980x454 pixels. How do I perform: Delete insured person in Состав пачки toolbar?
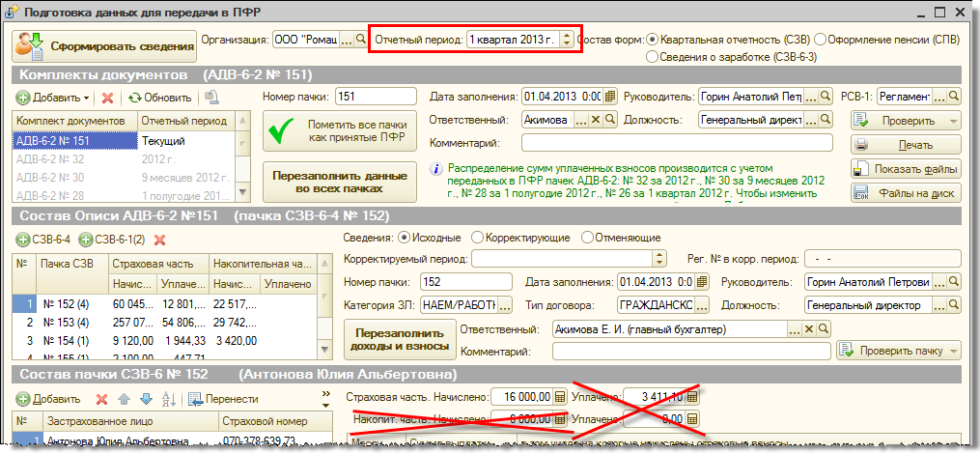[100, 399]
